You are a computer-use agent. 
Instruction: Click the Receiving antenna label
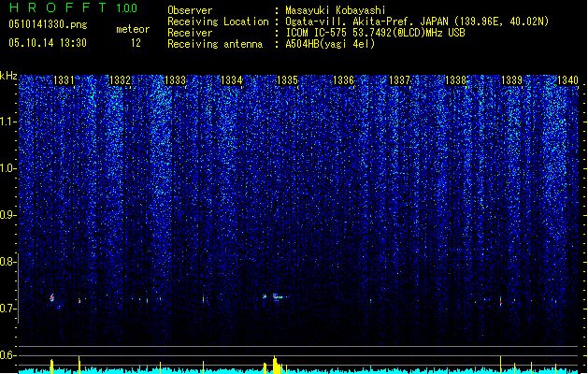(x=215, y=44)
